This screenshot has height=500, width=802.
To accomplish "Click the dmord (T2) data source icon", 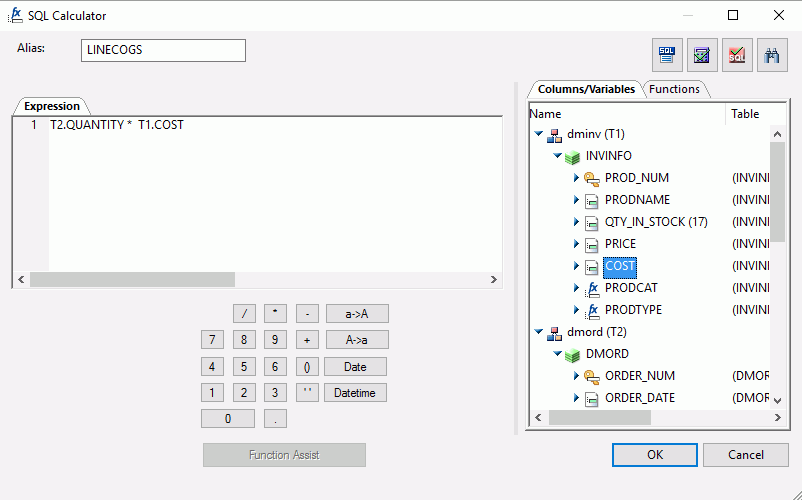I will [554, 333].
